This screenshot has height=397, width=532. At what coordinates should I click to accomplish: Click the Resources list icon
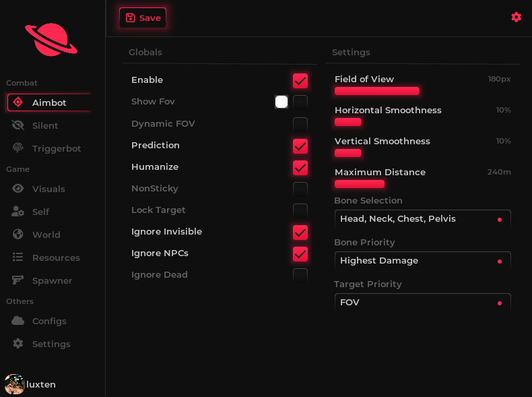coord(18,257)
